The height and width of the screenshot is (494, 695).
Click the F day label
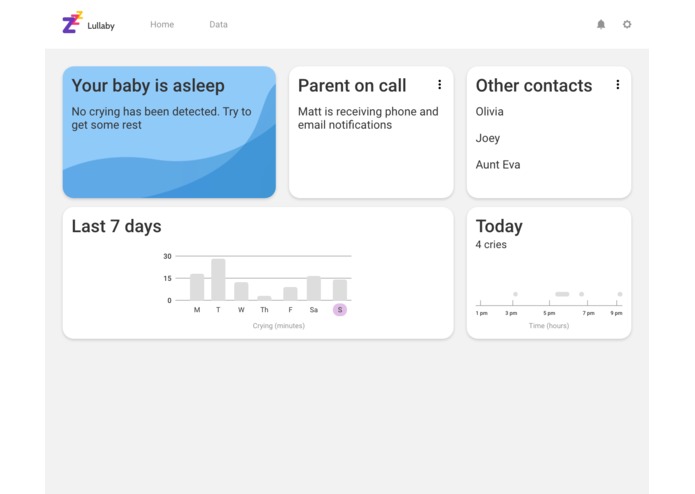pos(290,310)
